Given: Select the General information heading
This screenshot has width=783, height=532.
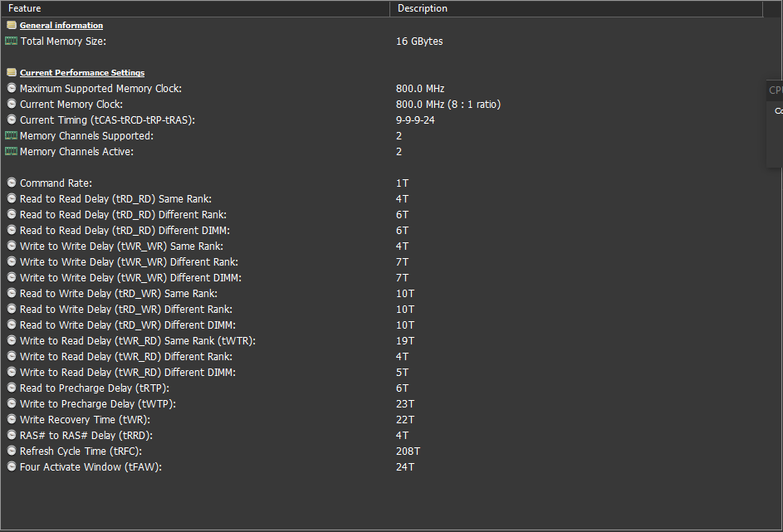Looking at the screenshot, I should [x=61, y=26].
